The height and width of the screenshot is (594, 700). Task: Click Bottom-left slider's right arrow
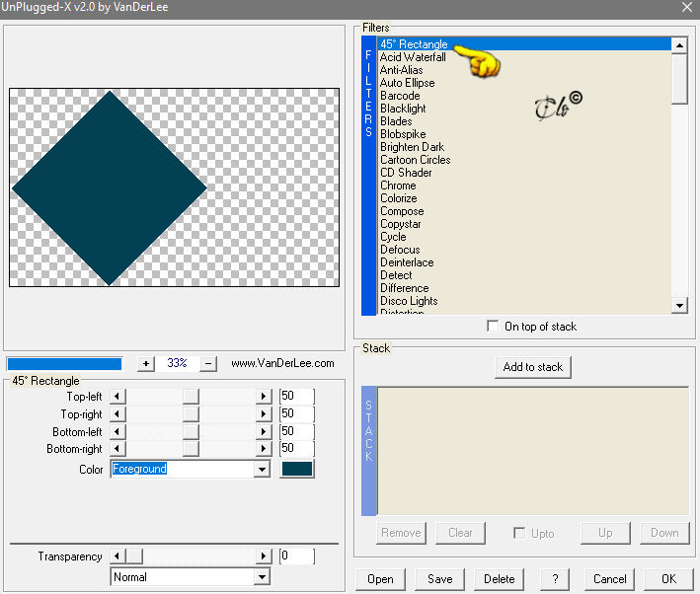[264, 431]
